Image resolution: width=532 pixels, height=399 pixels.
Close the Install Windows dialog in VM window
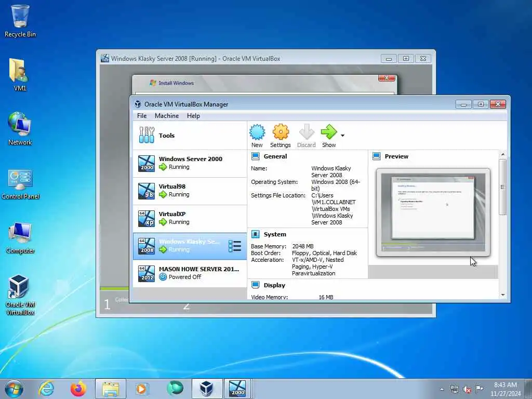[387, 78]
